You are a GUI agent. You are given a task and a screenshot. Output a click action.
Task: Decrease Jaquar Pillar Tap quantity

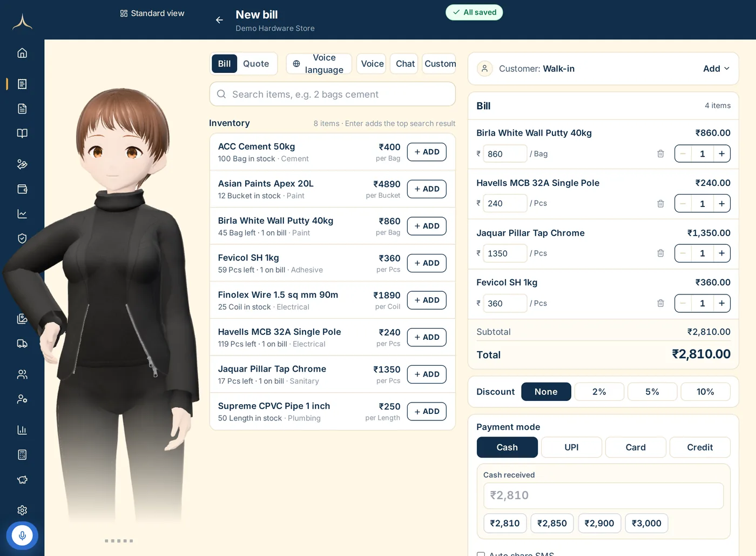[683, 253]
